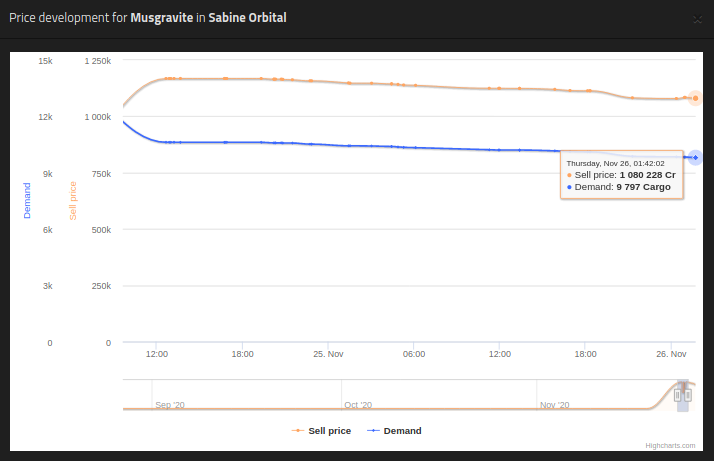714x461 pixels.
Task: Toggle Demand series in legend
Action: pyautogui.click(x=394, y=430)
